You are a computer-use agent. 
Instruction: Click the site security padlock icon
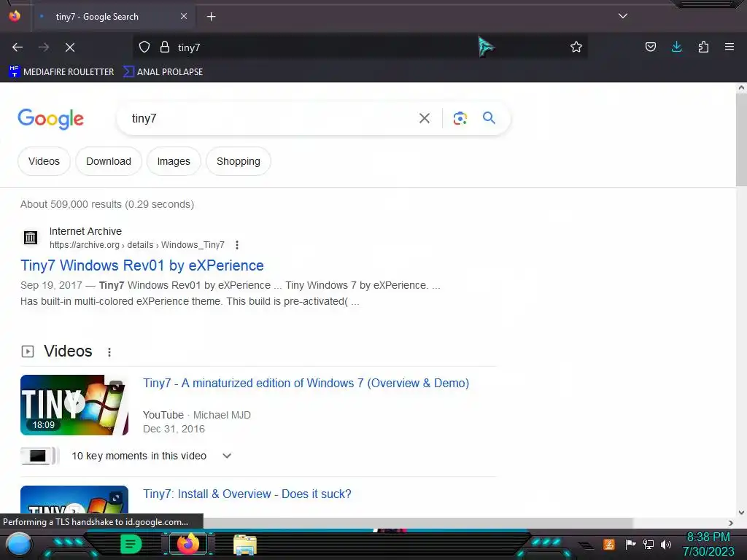[165, 47]
